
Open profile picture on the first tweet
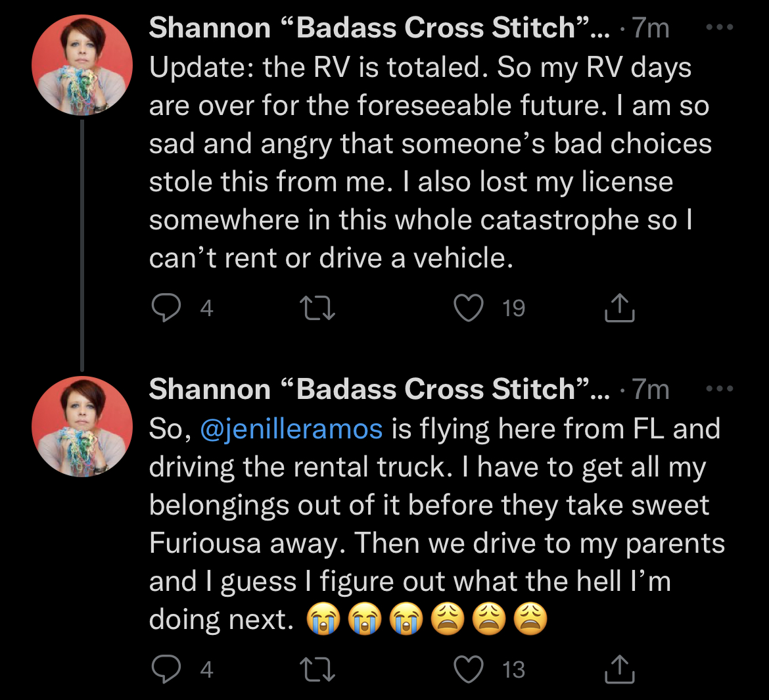point(82,65)
